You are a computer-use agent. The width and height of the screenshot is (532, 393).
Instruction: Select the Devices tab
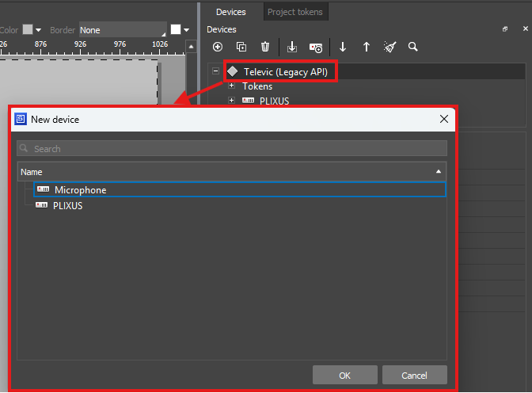tap(230, 12)
